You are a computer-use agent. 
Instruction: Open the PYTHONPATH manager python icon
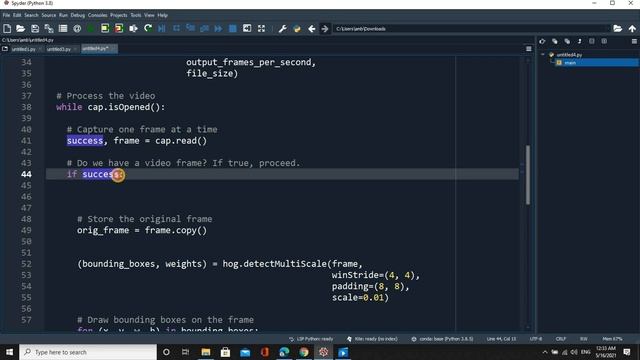coord(297,29)
